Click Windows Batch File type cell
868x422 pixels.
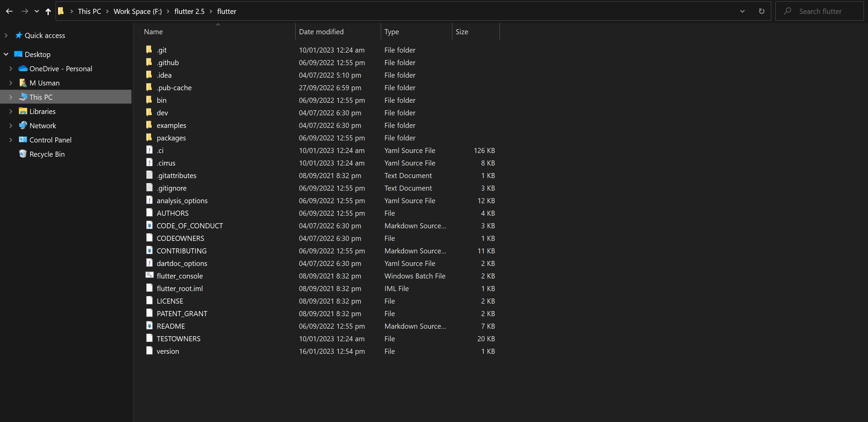pyautogui.click(x=415, y=276)
